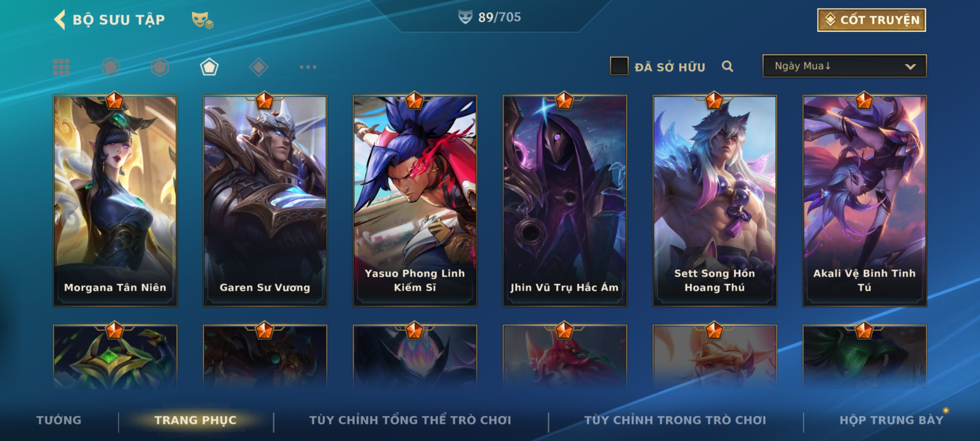Screen dimensions: 980x441
Task: Select the pentagon rarity filter icon
Action: (x=209, y=67)
